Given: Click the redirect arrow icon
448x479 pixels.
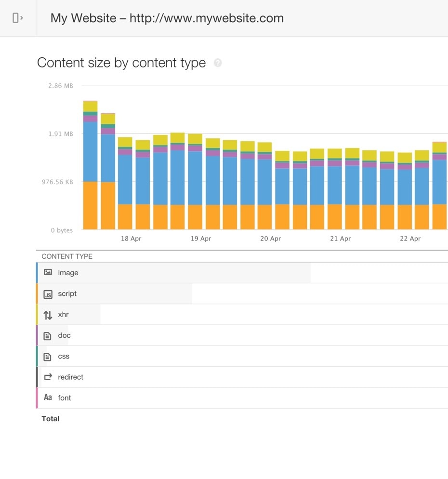Looking at the screenshot, I should point(48,377).
